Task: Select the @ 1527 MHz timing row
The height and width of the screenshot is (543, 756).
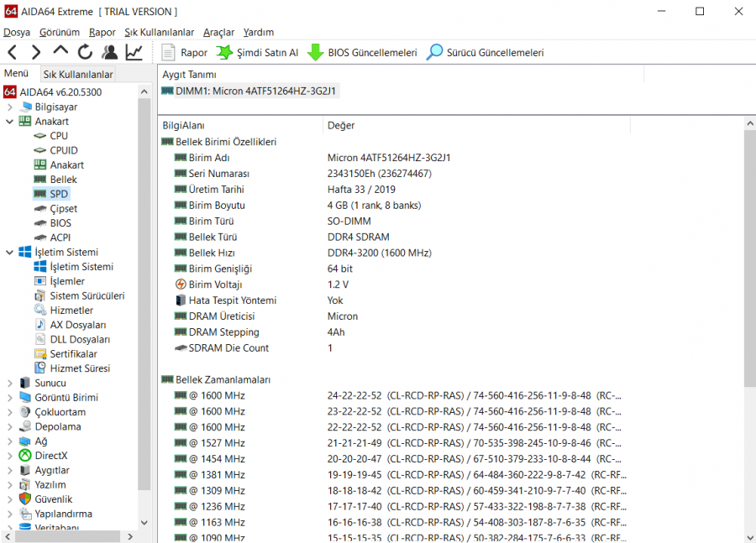Action: point(395,443)
